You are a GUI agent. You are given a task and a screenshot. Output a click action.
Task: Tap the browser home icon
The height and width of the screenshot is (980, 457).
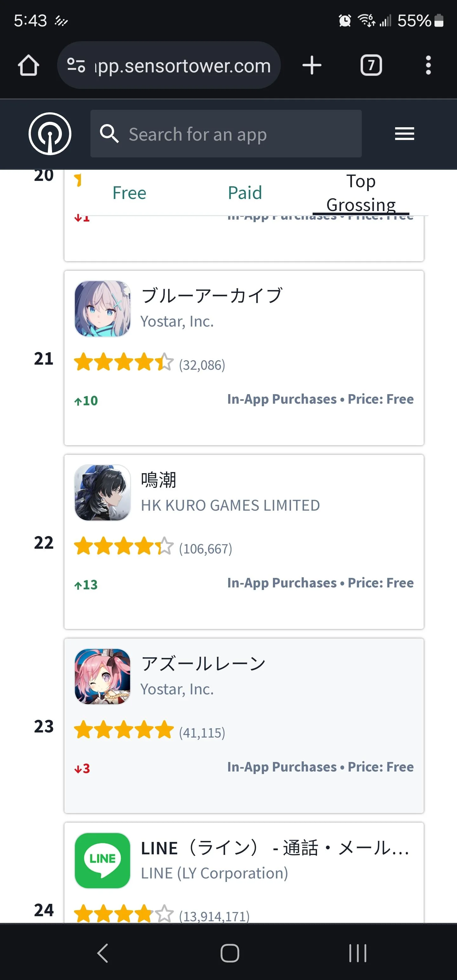[x=29, y=65]
